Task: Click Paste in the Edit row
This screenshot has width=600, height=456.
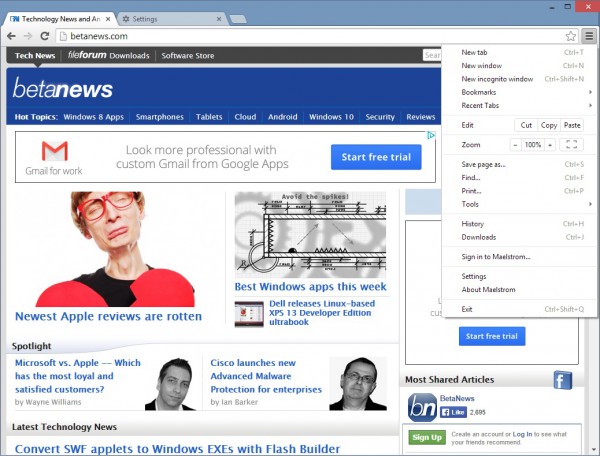Action: point(572,125)
